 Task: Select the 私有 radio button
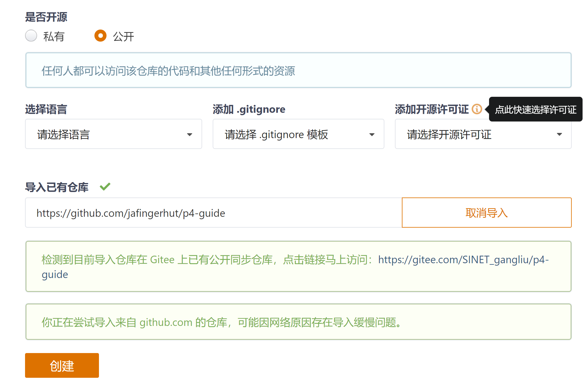click(31, 36)
